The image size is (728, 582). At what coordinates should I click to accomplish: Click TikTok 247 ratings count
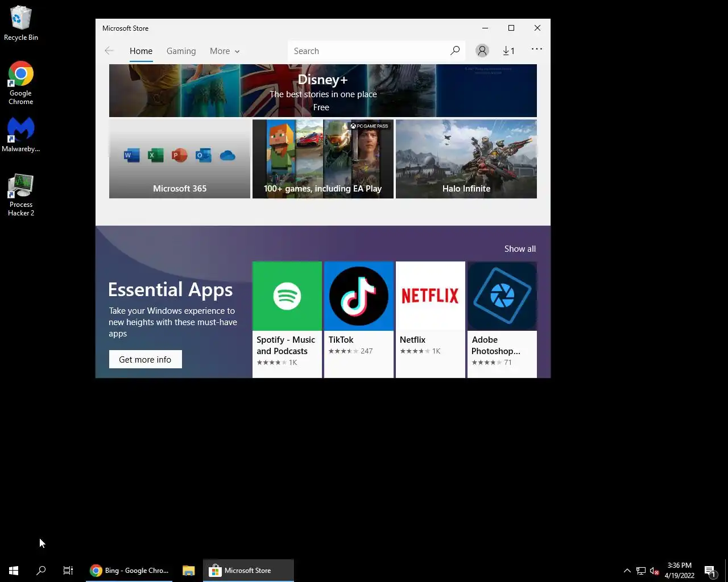click(367, 351)
